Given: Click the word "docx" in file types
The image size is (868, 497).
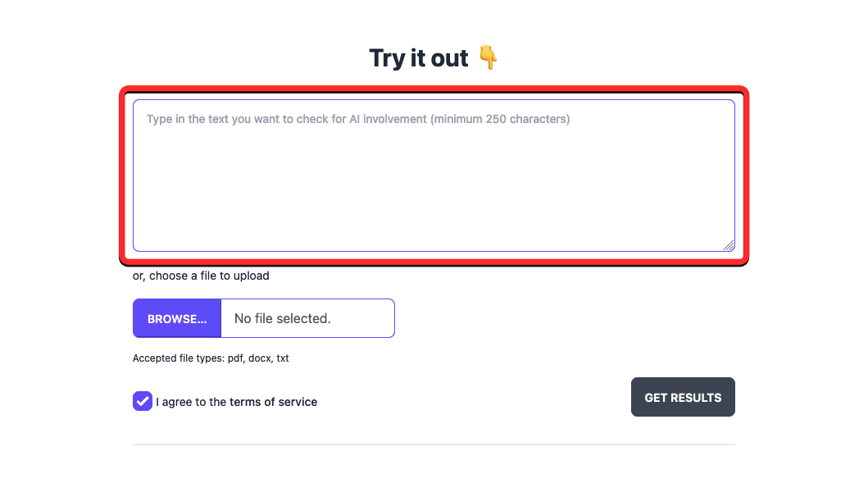Looking at the screenshot, I should [x=259, y=358].
